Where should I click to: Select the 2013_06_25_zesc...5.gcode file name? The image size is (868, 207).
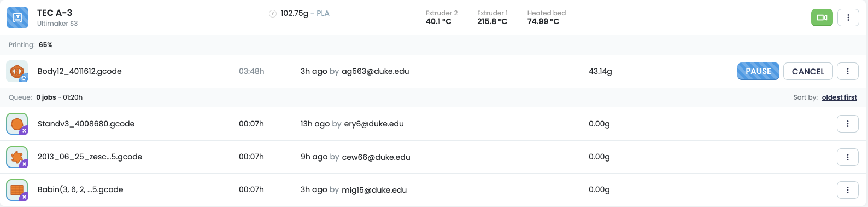(x=90, y=157)
